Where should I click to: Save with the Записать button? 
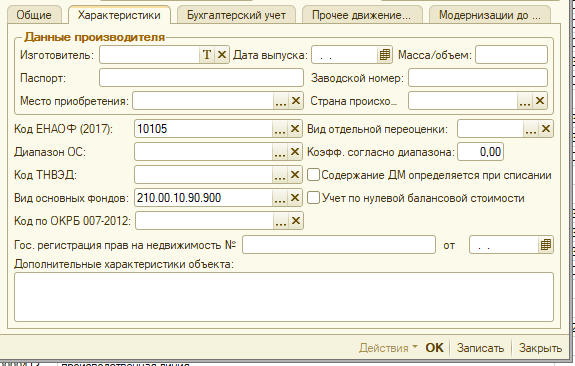(x=480, y=348)
